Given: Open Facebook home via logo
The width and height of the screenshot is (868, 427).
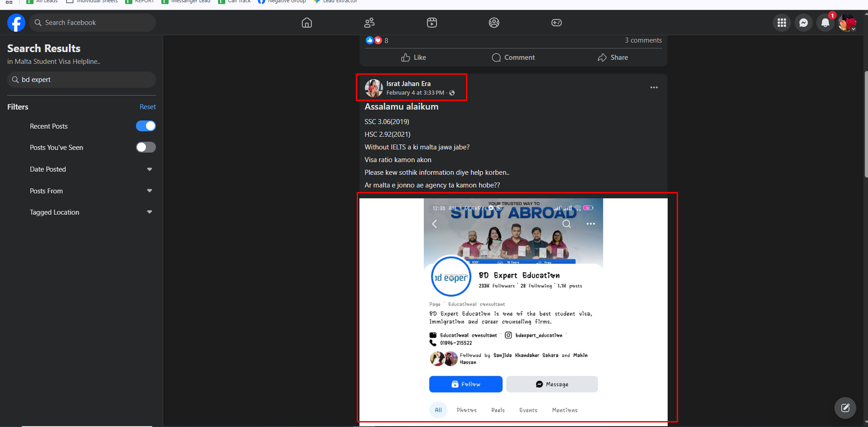Looking at the screenshot, I should (x=16, y=23).
